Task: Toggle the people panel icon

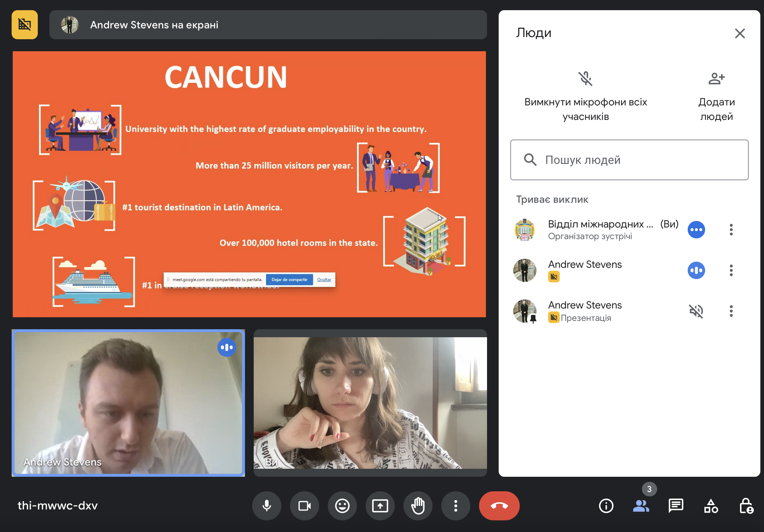Action: 641,505
